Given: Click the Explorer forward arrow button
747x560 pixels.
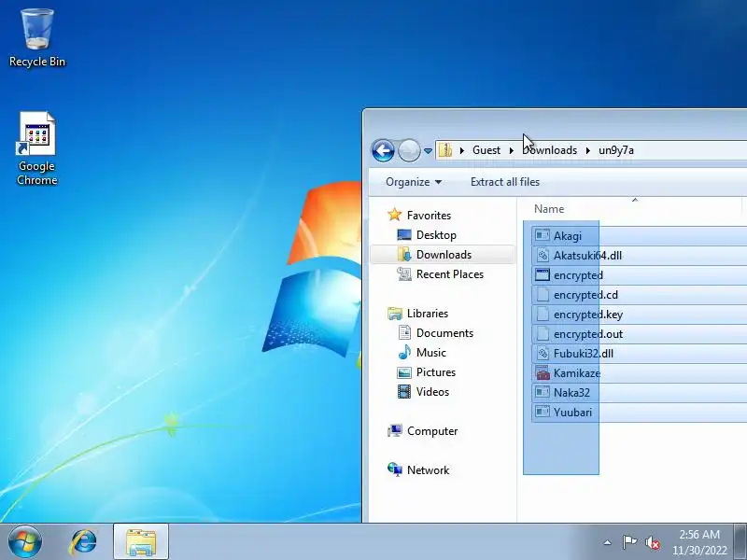Looking at the screenshot, I should 409,151.
